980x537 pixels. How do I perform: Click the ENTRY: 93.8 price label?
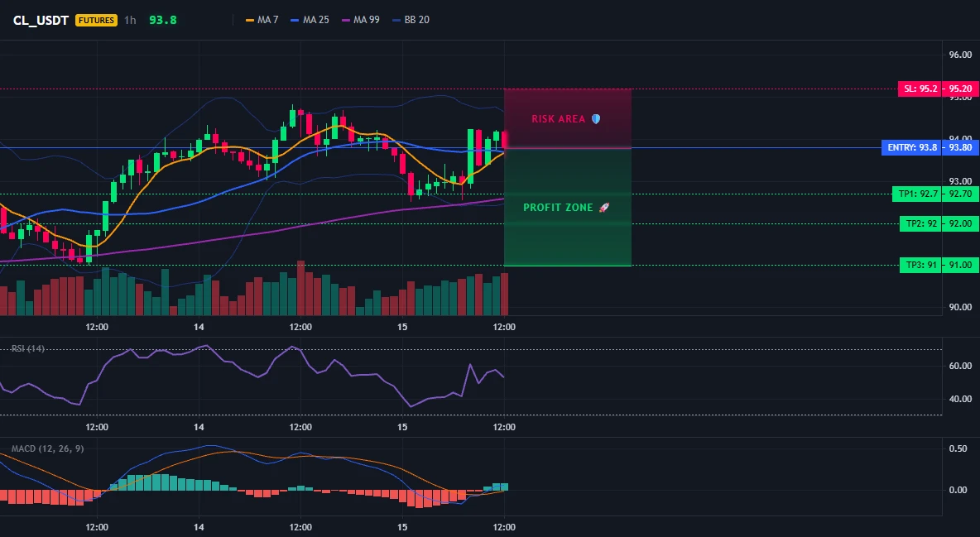pos(911,148)
